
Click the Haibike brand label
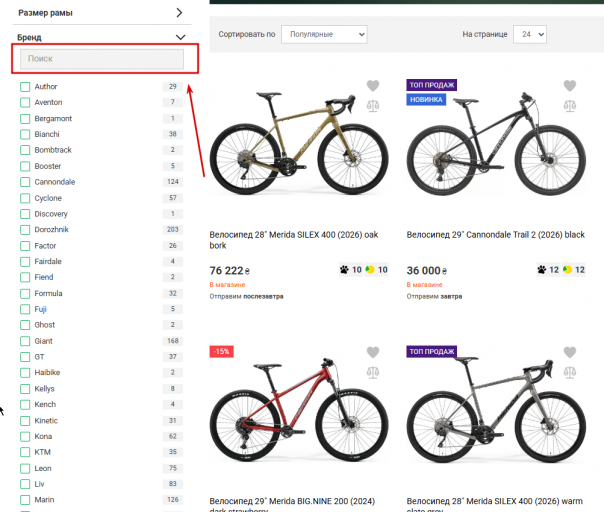coord(47,373)
